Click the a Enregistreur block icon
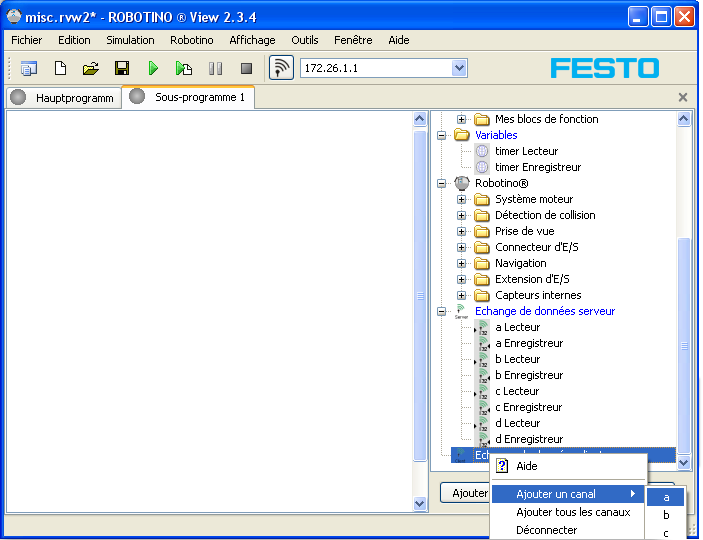Screen dimensions: 703x540 click(482, 344)
